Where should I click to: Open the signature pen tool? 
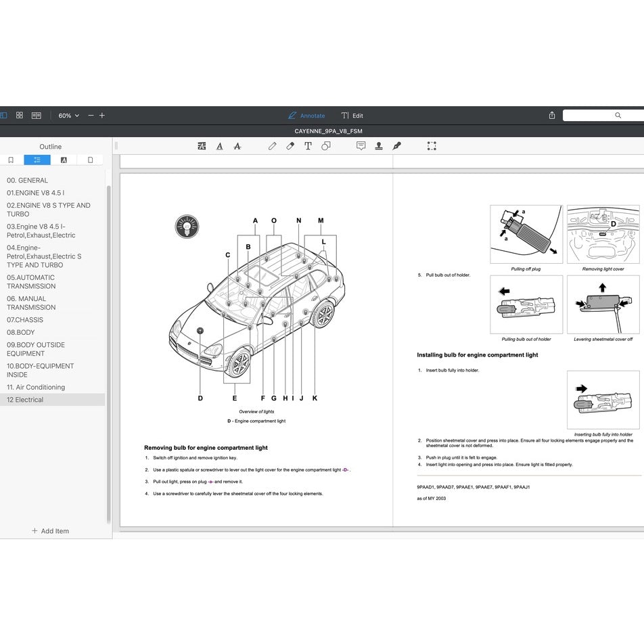397,145
